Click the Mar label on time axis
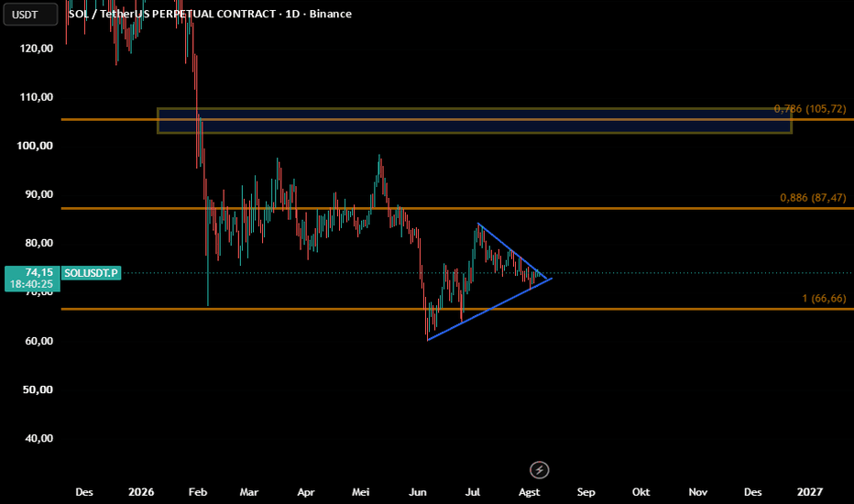This screenshot has width=854, height=504. pos(249,492)
